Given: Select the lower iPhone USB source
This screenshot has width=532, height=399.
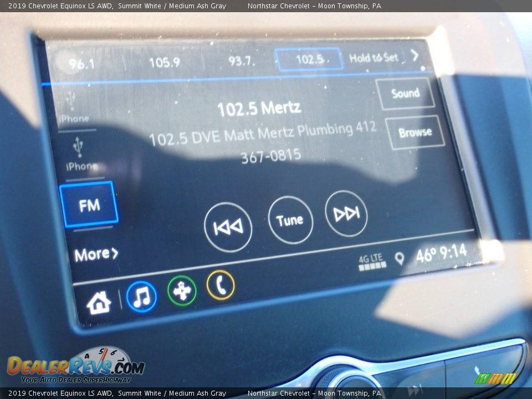Looking at the screenshot, I should pyautogui.click(x=81, y=155).
